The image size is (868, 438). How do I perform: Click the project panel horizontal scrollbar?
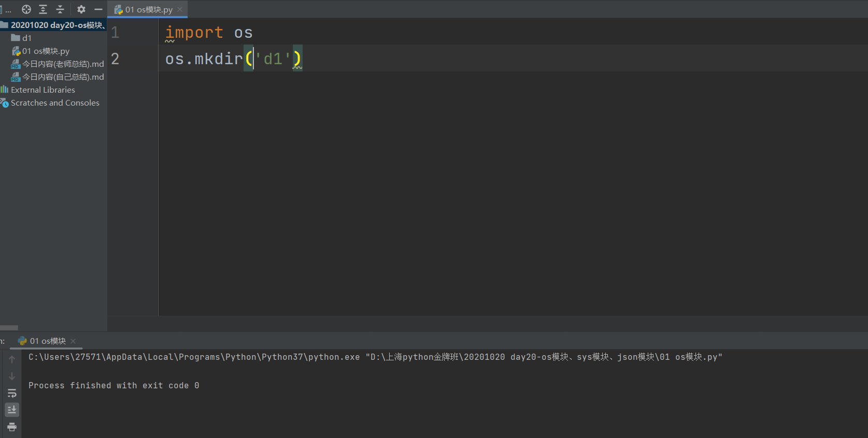point(9,328)
